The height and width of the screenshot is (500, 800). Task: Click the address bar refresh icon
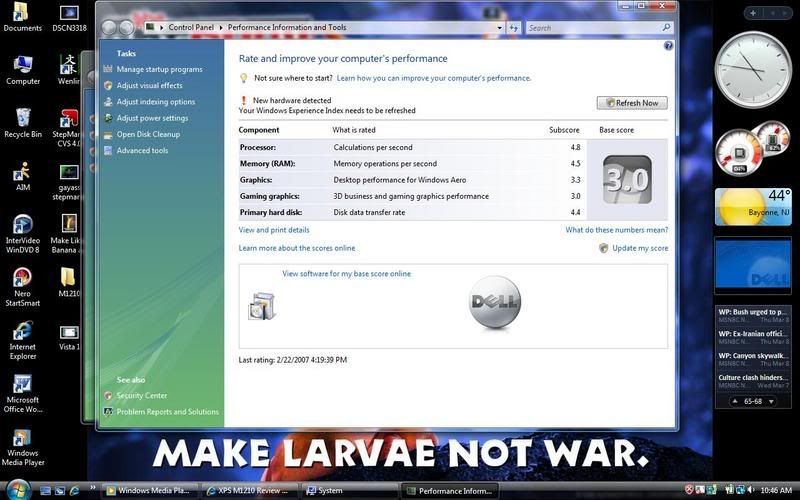[x=514, y=28]
